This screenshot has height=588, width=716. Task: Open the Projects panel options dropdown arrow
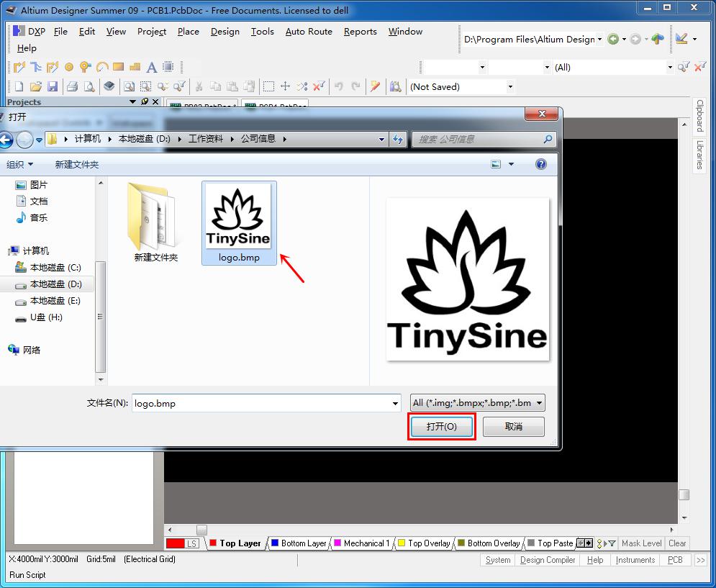tap(132, 101)
